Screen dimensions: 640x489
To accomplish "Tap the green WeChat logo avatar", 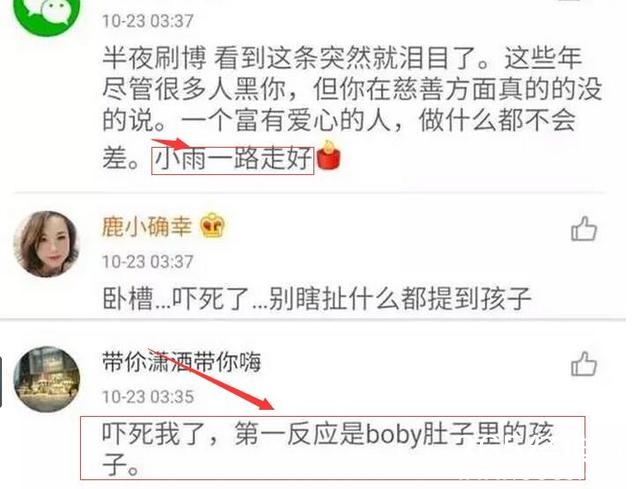I will coord(47,16).
